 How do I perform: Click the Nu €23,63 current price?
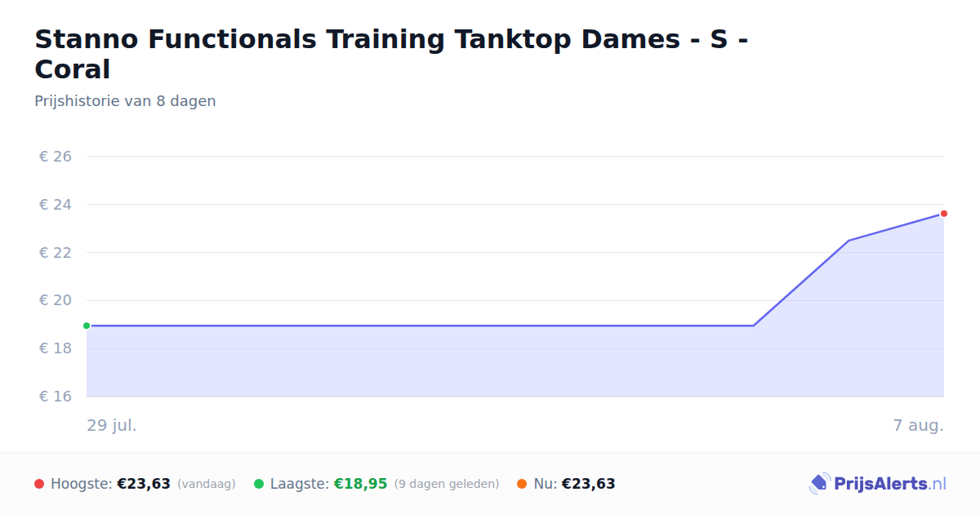click(588, 484)
